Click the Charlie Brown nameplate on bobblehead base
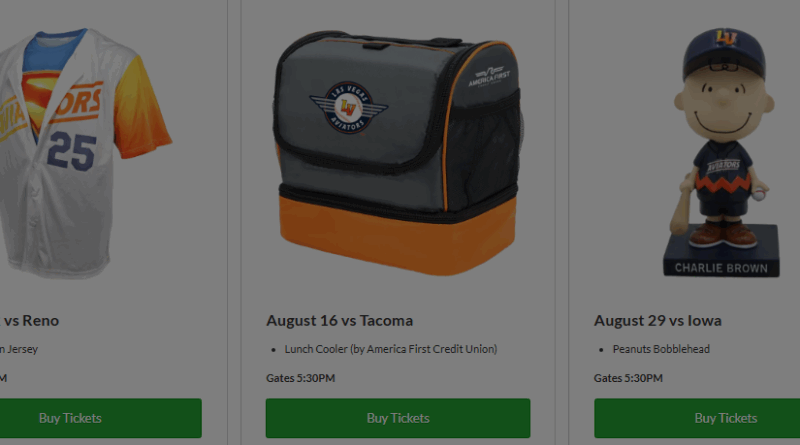The width and height of the screenshot is (800, 445). click(x=721, y=268)
